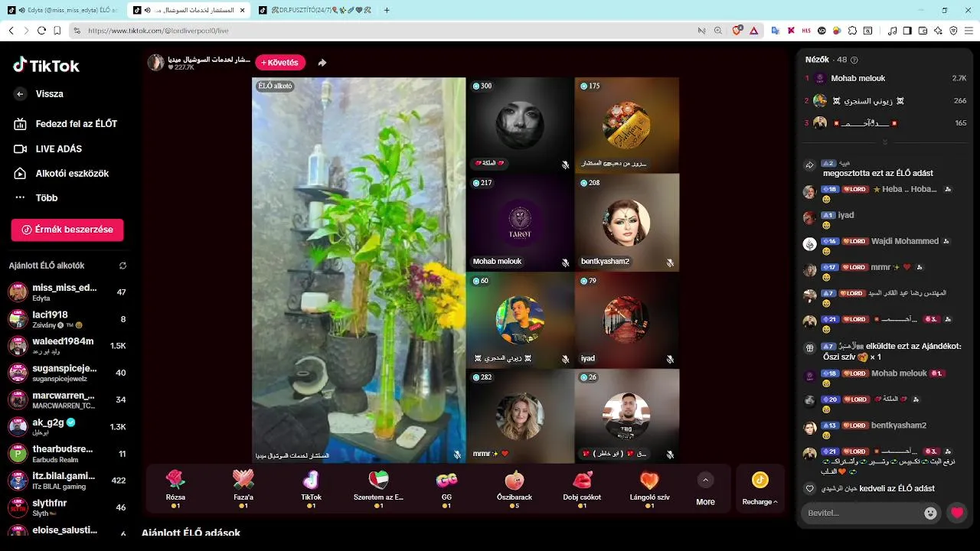980x551 pixels.
Task: Send the TikTok gift
Action: pyautogui.click(x=311, y=489)
